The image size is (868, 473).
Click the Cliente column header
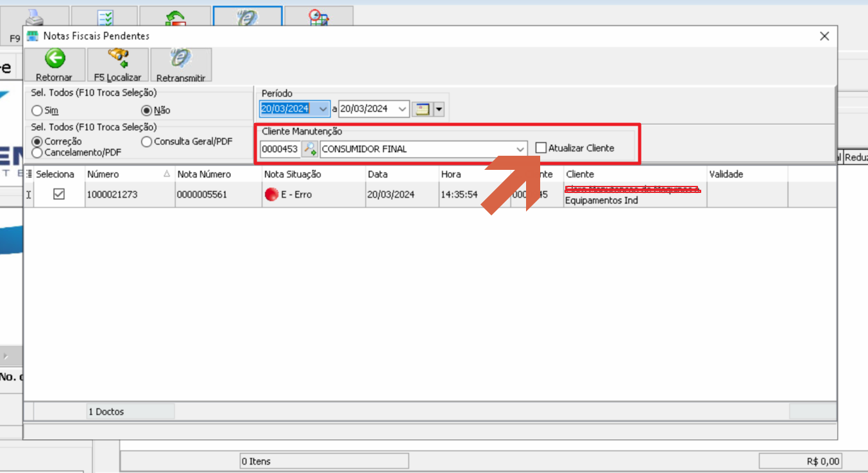(635, 174)
